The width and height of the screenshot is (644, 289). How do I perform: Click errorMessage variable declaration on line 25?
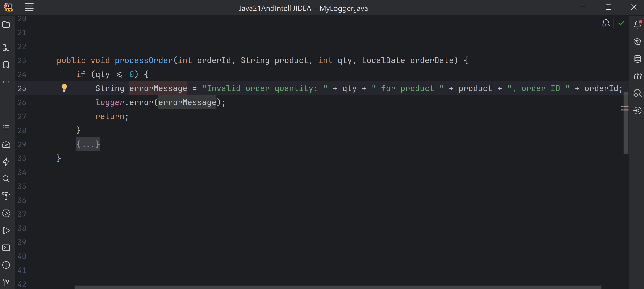pyautogui.click(x=158, y=88)
